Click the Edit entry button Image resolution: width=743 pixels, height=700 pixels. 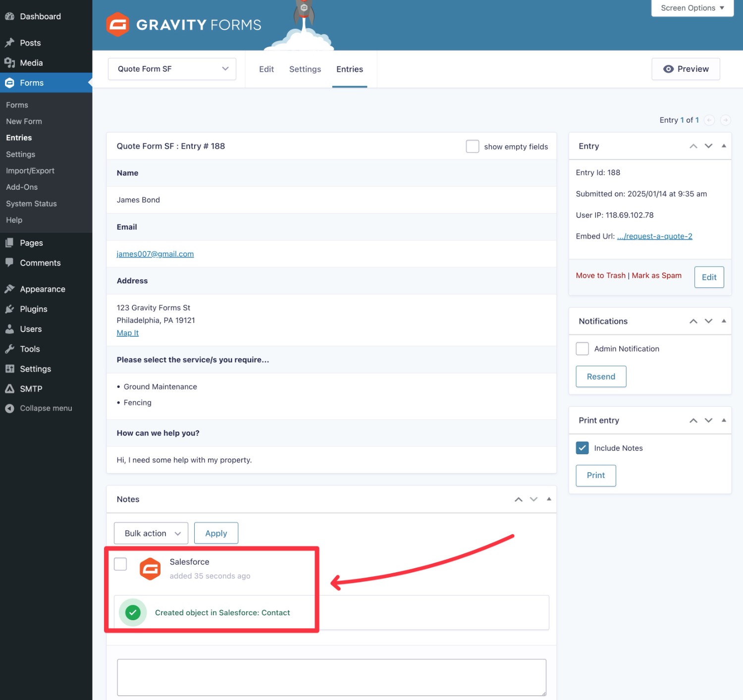pyautogui.click(x=709, y=277)
